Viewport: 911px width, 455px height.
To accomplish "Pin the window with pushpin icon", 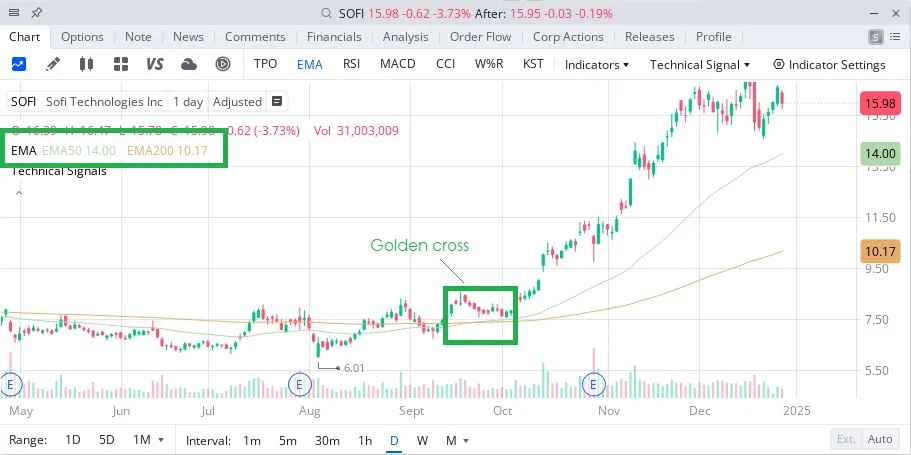I will (37, 13).
